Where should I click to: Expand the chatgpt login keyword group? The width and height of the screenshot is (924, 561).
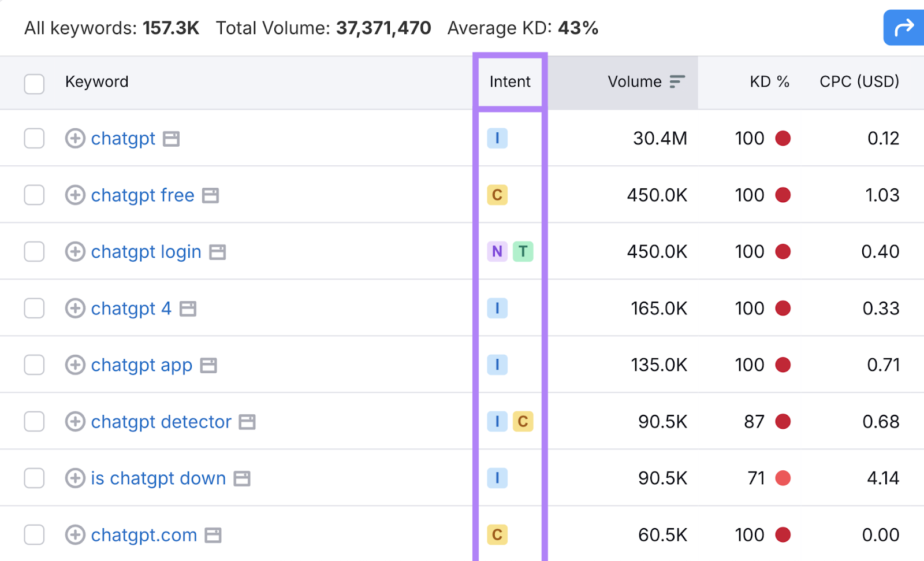coord(75,251)
